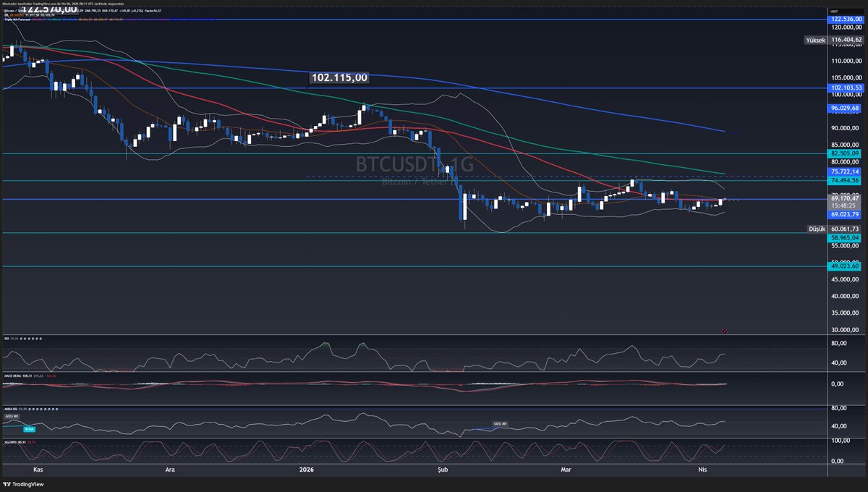This screenshot has height=492, width=868.
Task: Click the 120.000,00 price axis label
Action: pos(846,27)
